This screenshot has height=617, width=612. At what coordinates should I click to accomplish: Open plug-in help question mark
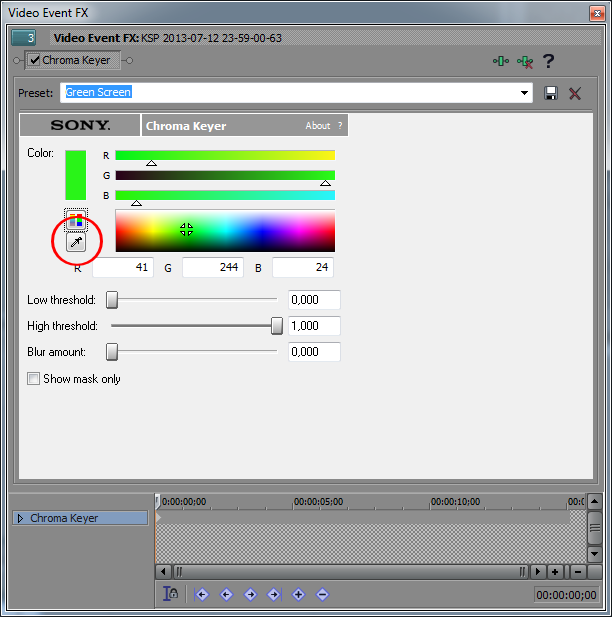(548, 61)
